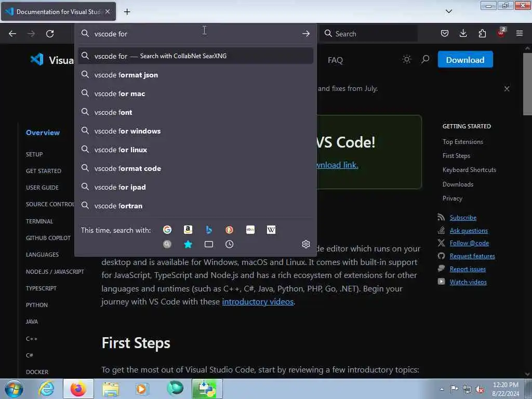Expand the SETUP docs section
The image size is (532, 399).
click(34, 154)
